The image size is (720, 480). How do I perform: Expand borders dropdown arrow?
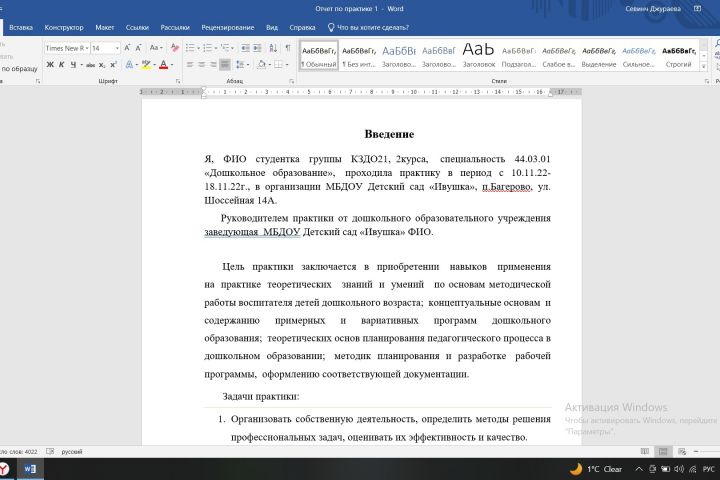click(287, 65)
